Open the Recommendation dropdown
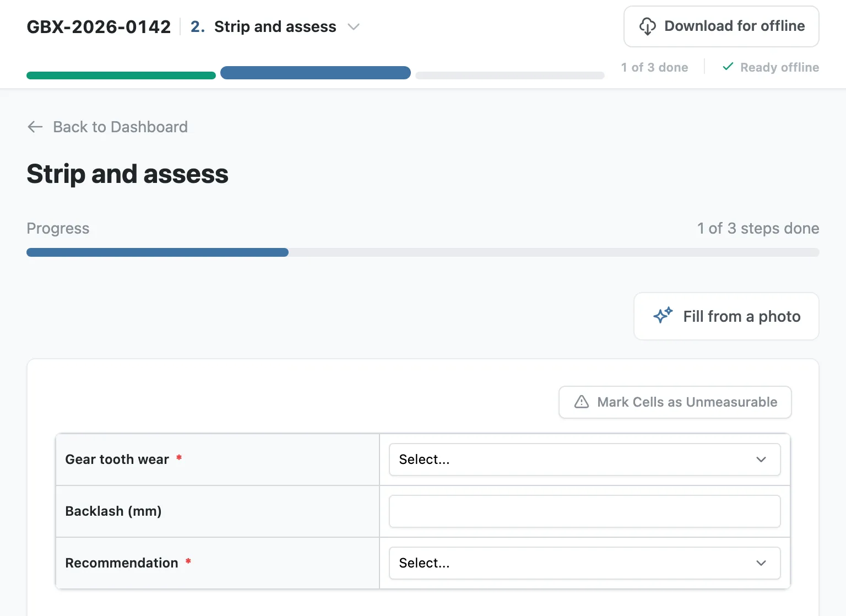The image size is (846, 616). (585, 563)
